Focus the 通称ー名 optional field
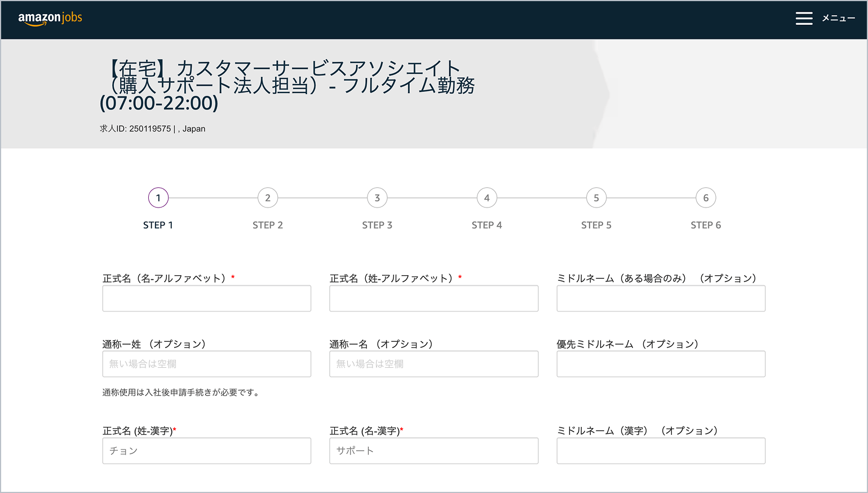868x493 pixels. (x=434, y=364)
